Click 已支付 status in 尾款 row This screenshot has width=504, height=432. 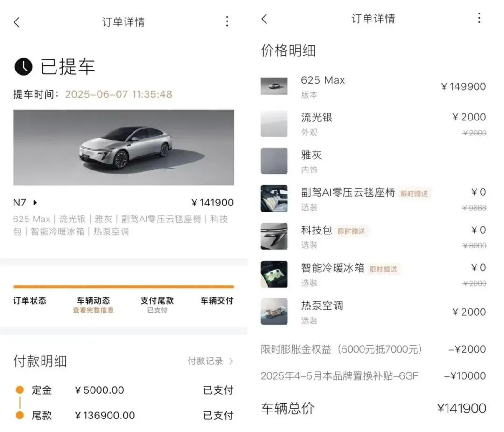tap(218, 415)
